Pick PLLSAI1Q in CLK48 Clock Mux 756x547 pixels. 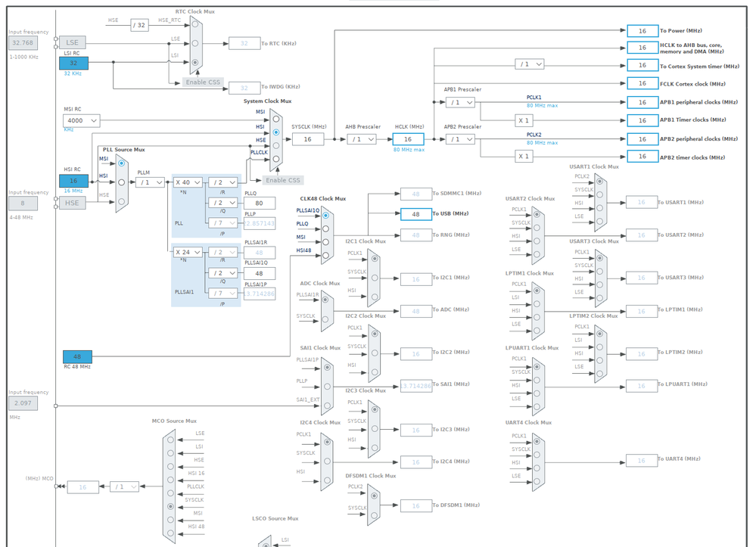325,216
